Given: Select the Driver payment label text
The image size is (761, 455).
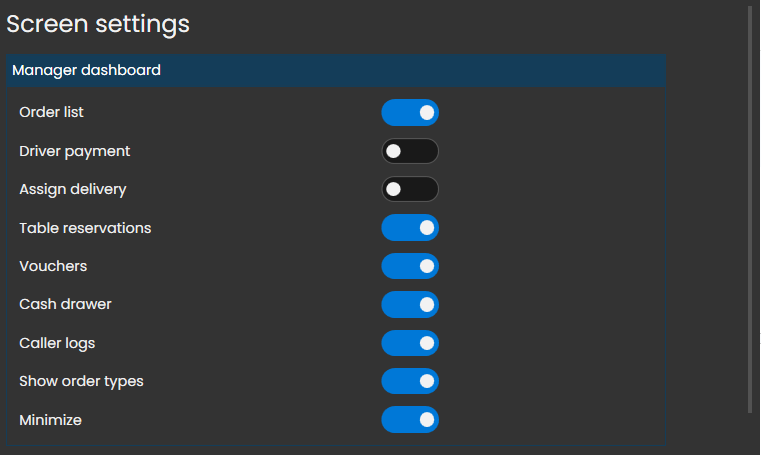Looking at the screenshot, I should pos(75,151).
